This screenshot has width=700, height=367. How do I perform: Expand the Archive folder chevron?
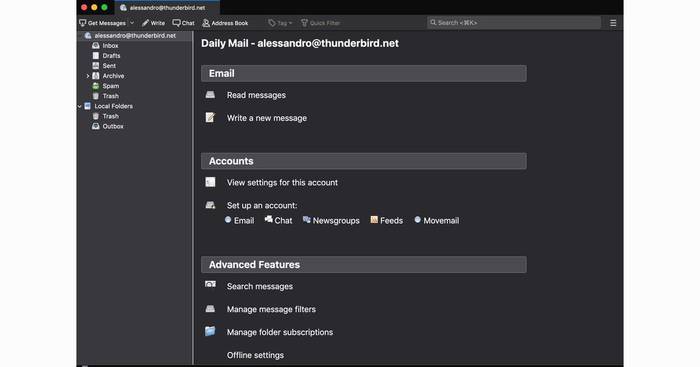tap(88, 76)
